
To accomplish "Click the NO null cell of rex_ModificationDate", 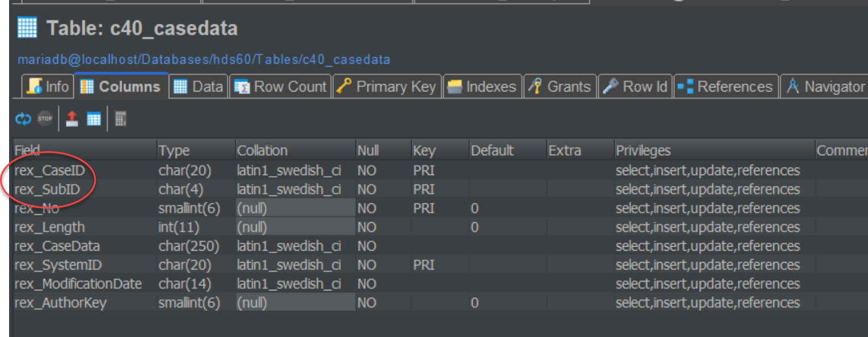I will coord(383,284).
